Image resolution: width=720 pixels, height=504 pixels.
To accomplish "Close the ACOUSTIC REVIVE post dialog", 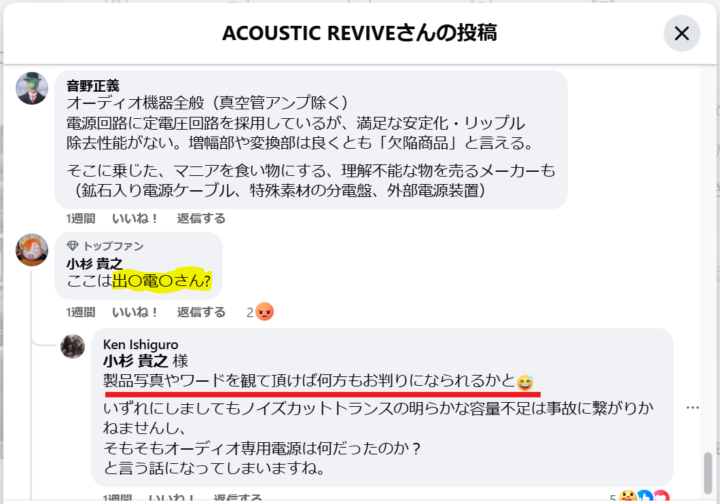I will [x=681, y=33].
